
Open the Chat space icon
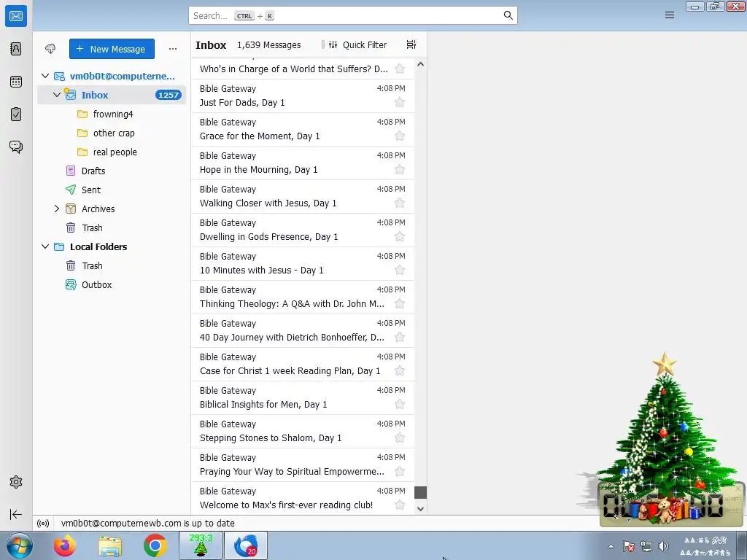[16, 147]
